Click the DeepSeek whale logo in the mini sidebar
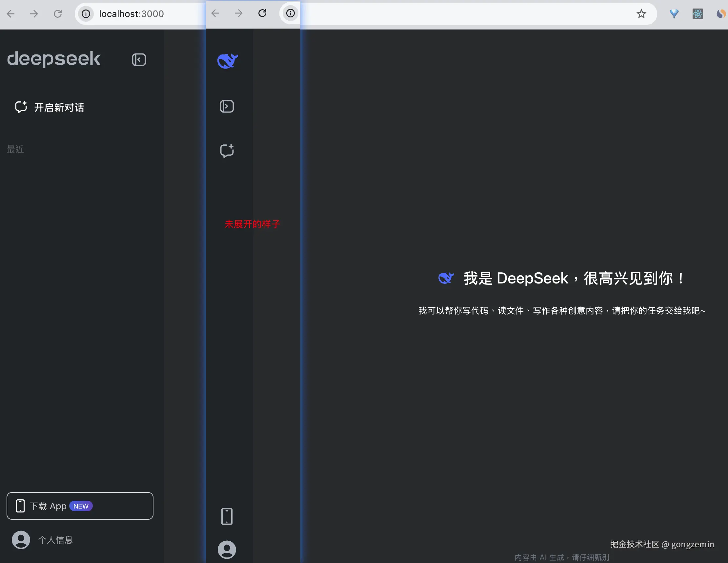 pyautogui.click(x=227, y=61)
